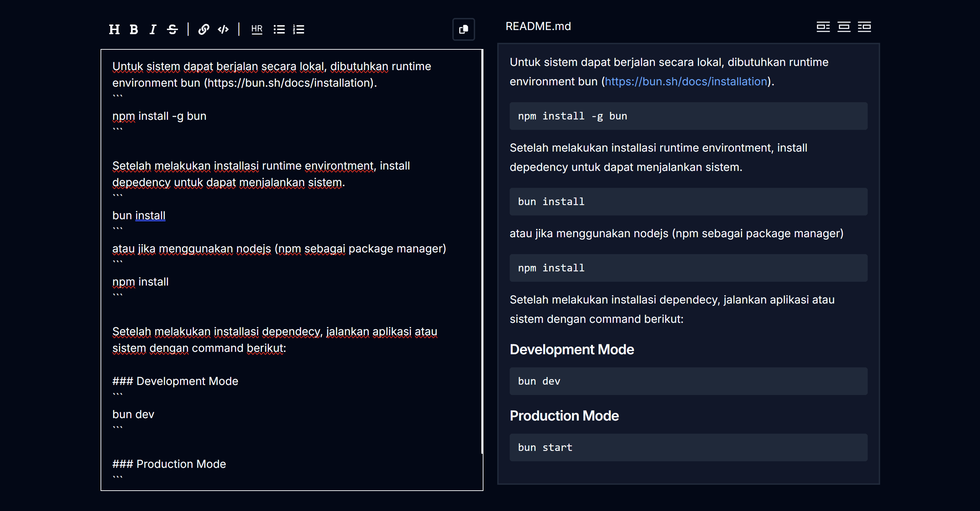Click the 'sistem dengan command berikut:' line in the editor
The height and width of the screenshot is (511, 980).
pos(199,348)
